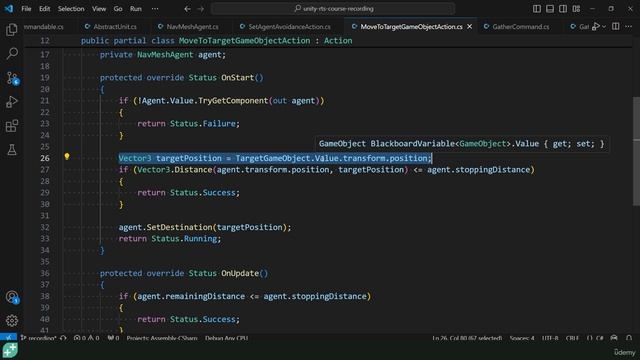The width and height of the screenshot is (640, 360).
Task: Click the unity-rts-course-recording search box
Action: point(333,9)
